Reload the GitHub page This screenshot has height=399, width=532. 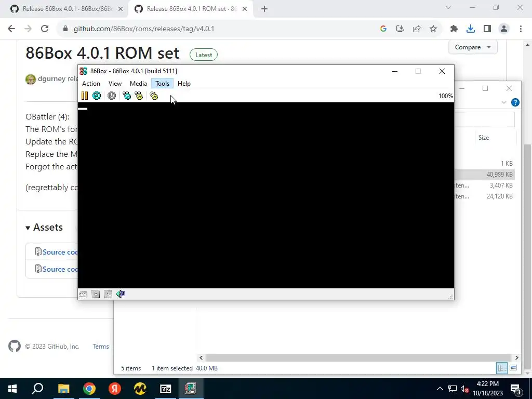point(45,29)
